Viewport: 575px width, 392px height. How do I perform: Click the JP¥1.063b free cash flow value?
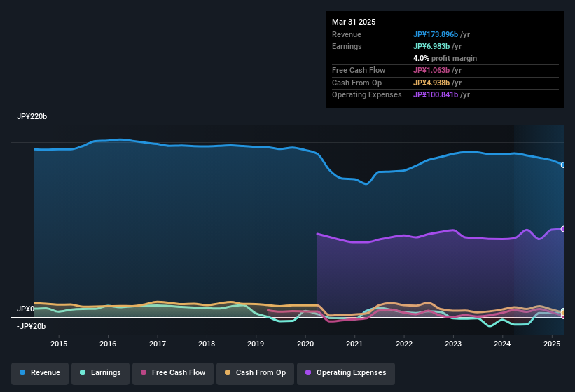coord(431,70)
